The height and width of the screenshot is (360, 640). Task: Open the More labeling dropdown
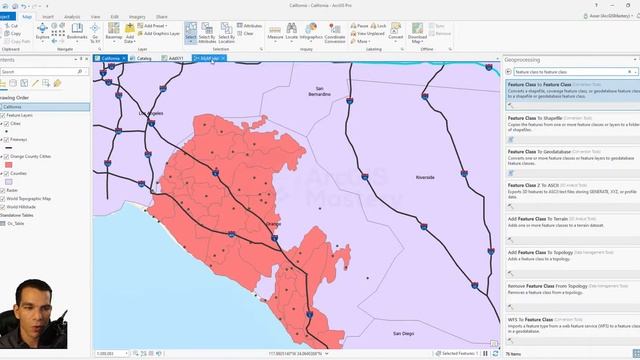pyautogui.click(x=361, y=41)
